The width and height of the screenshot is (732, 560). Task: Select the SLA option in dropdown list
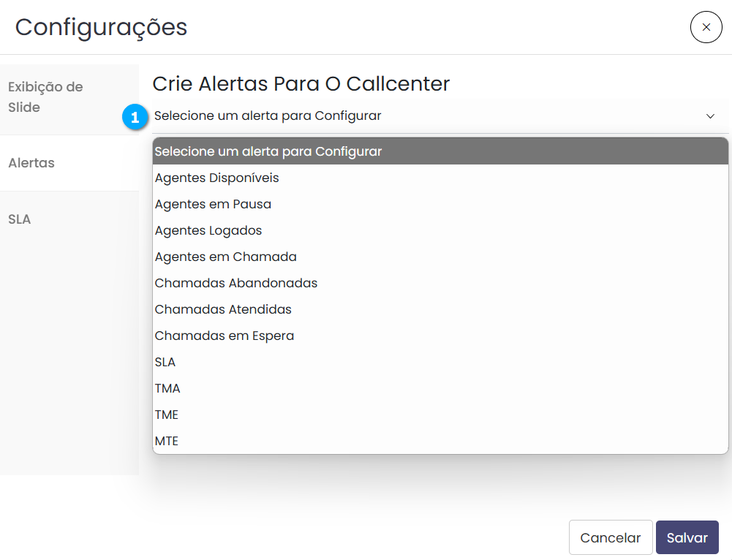(165, 362)
